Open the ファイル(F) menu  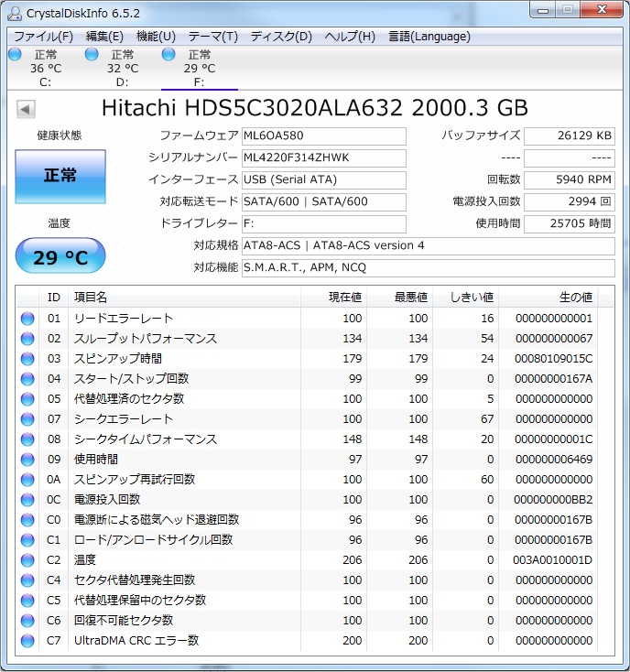pyautogui.click(x=43, y=37)
